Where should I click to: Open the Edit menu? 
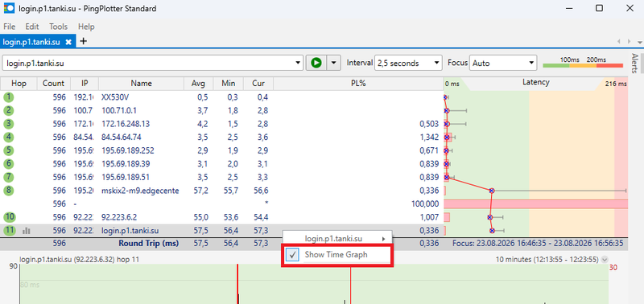tap(31, 27)
